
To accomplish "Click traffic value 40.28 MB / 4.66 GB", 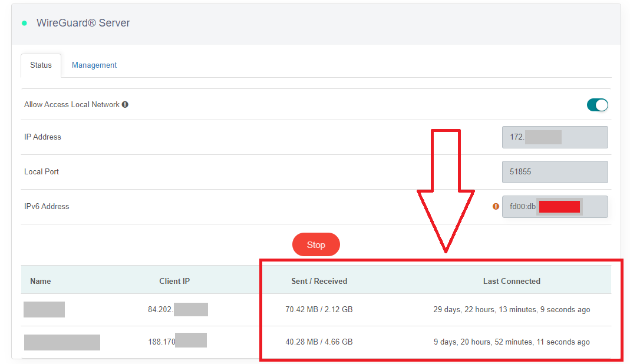I will 319,342.
